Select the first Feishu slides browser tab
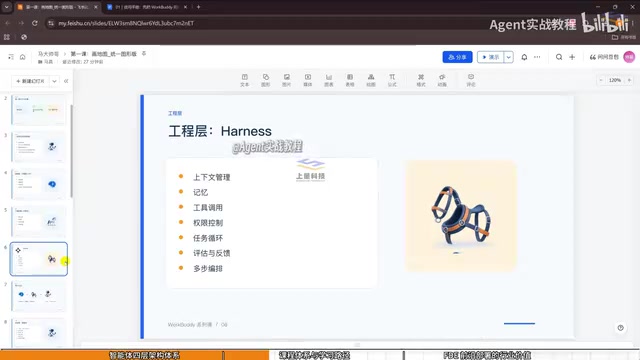Viewport: 640px width, 360px height. [57, 7]
